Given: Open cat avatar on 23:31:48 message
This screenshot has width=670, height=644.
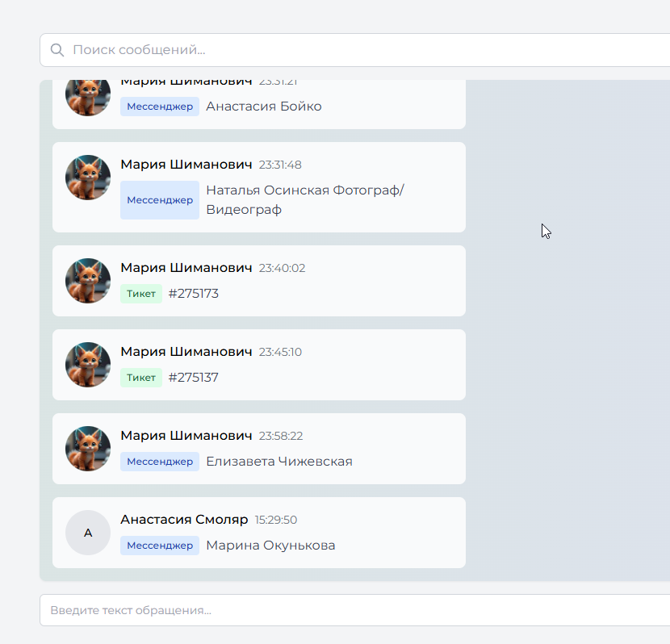Looking at the screenshot, I should (x=88, y=178).
